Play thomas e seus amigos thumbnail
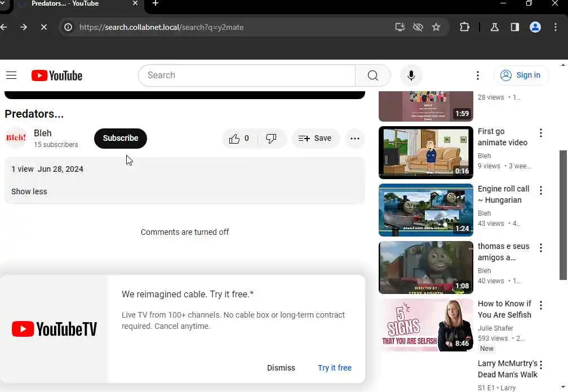Viewport: 568px width, 392px height. click(426, 268)
